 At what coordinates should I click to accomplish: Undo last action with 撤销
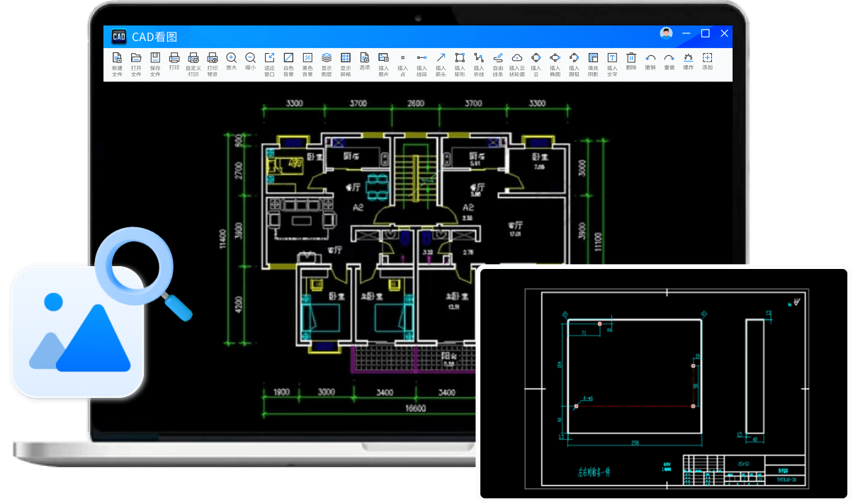(650, 58)
